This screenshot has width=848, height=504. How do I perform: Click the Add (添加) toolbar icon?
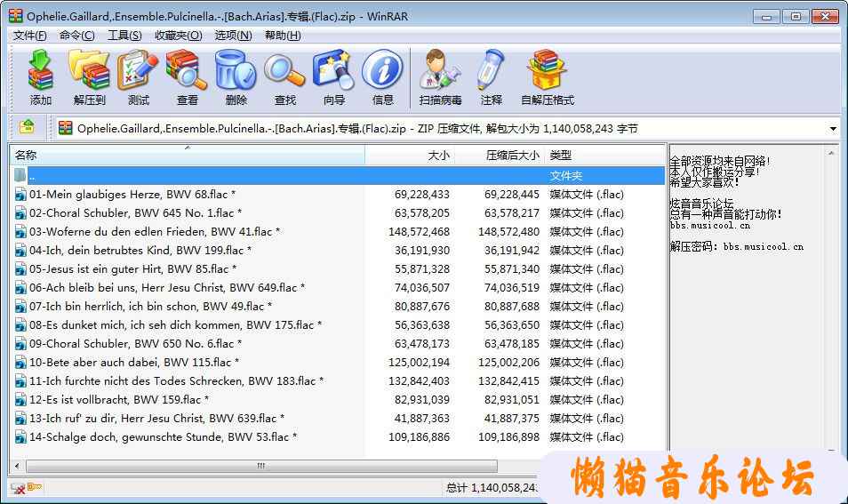click(x=41, y=77)
